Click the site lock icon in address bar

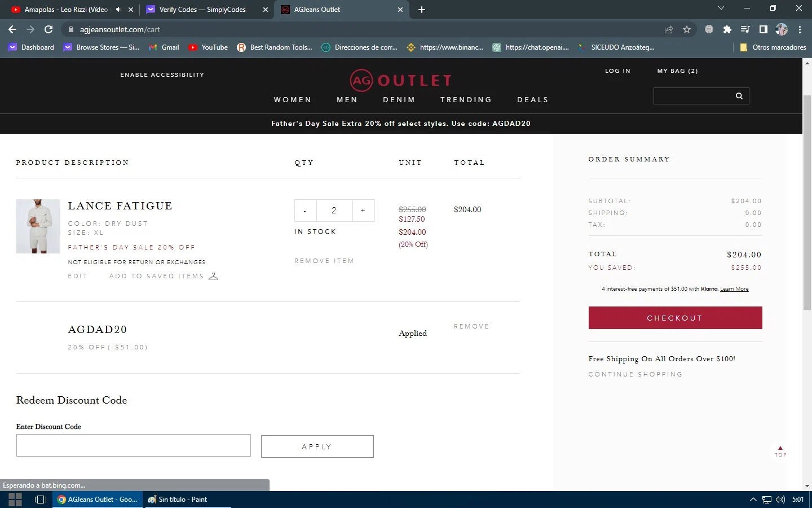tap(70, 29)
